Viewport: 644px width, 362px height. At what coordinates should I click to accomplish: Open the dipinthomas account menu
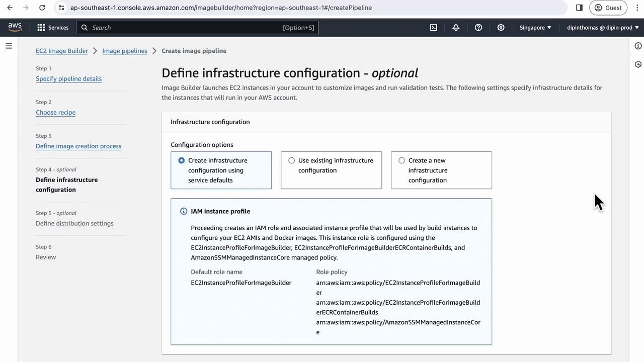coord(602,28)
